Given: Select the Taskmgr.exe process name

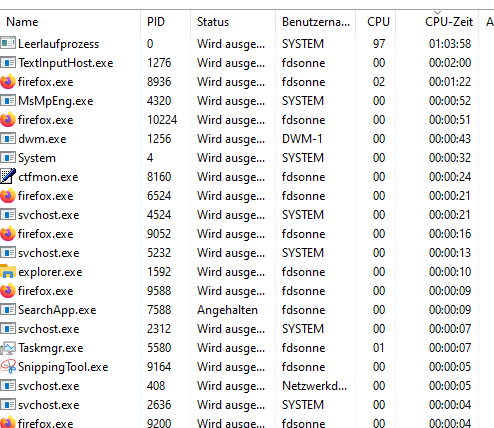Looking at the screenshot, I should click(x=51, y=348).
